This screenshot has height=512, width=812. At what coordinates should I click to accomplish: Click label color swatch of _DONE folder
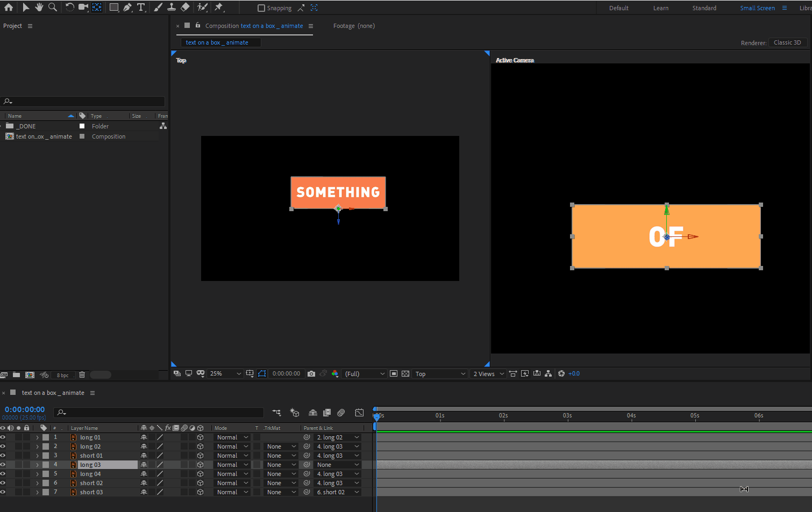pos(82,126)
